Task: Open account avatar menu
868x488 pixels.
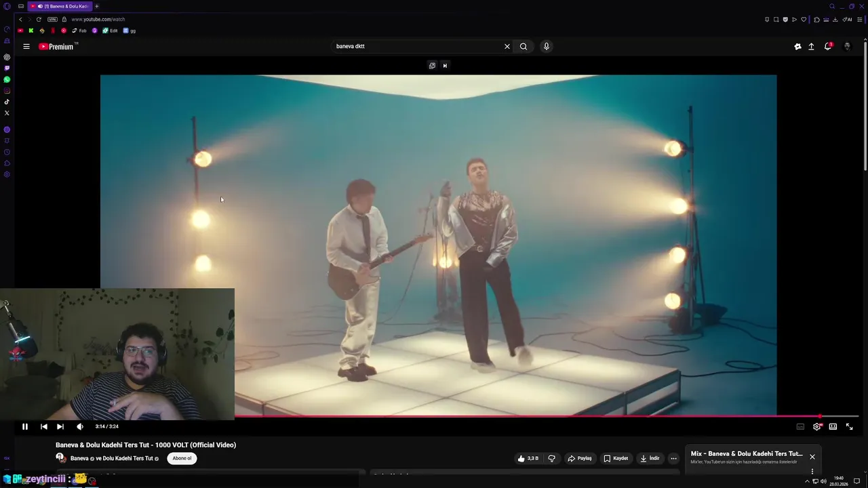Action: 847,46
